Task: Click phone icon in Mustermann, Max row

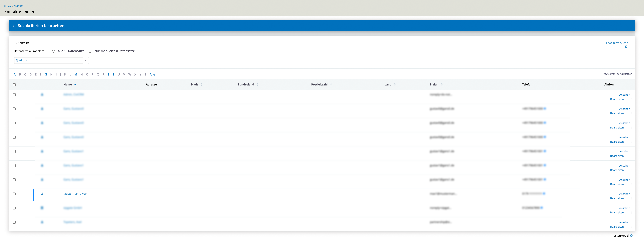Action: coord(544,194)
